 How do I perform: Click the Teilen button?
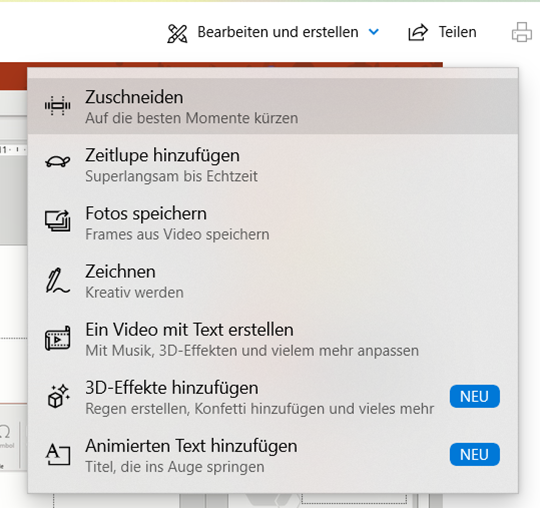point(443,32)
